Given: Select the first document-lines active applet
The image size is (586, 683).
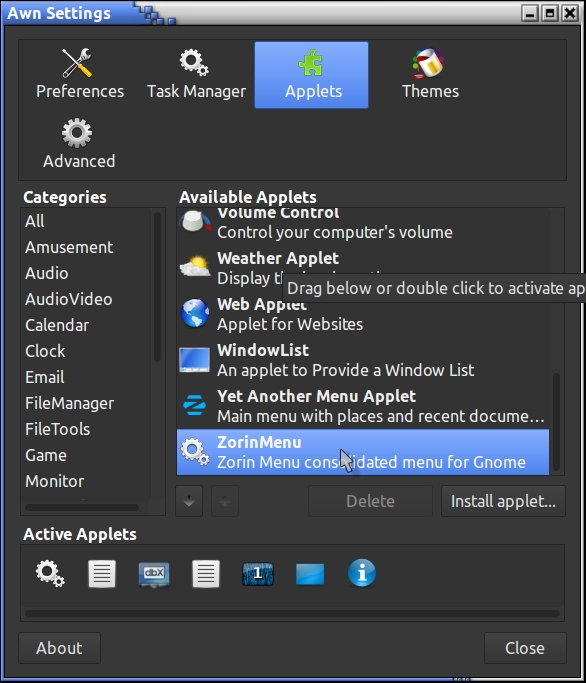Looking at the screenshot, I should 102,574.
